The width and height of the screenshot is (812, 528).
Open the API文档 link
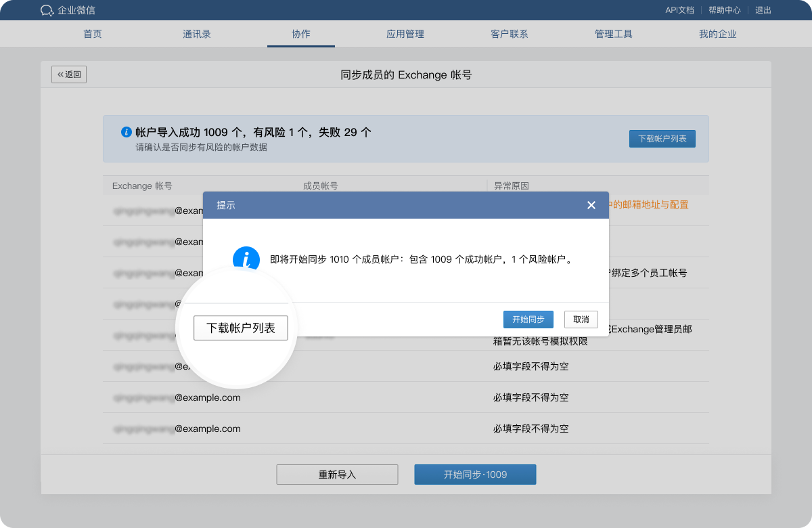tap(679, 10)
